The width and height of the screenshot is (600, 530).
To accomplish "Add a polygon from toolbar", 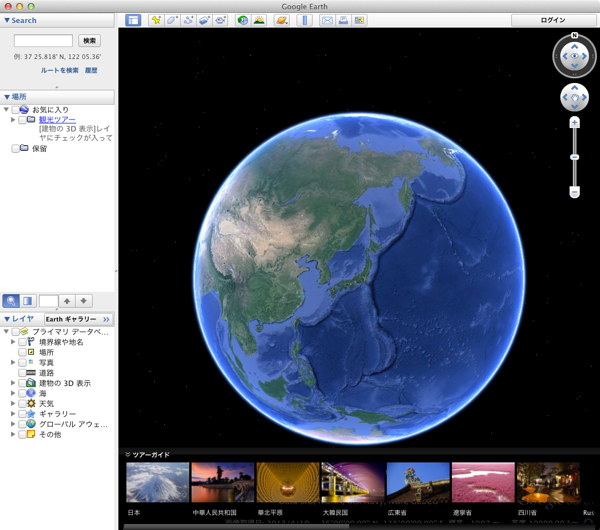I will (x=172, y=20).
